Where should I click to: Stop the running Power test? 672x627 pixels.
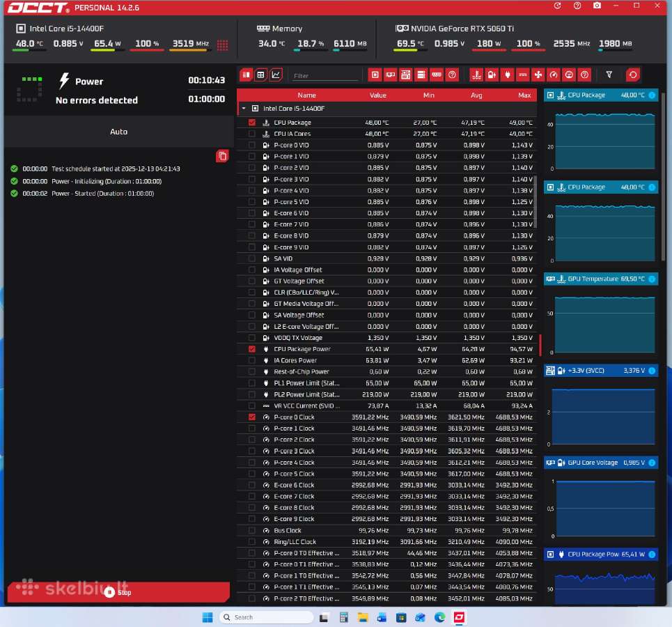tap(118, 592)
